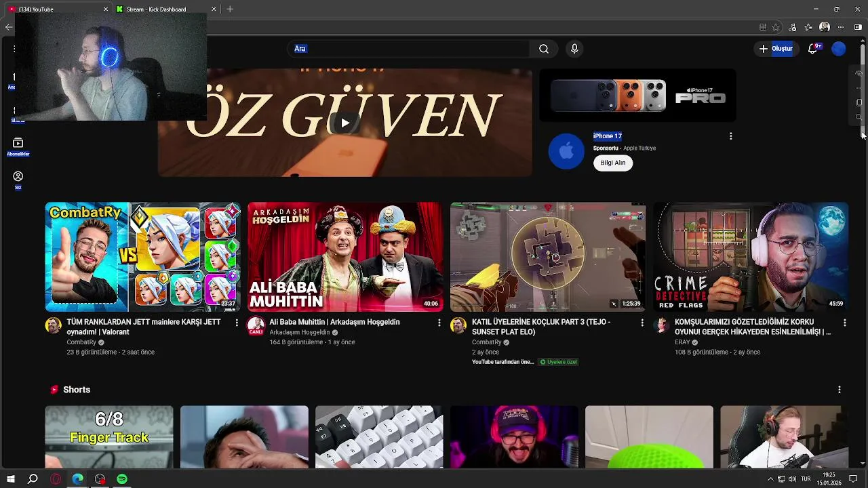The width and height of the screenshot is (868, 488).
Task: Click the more dots in right mini toolbar
Action: tap(859, 87)
